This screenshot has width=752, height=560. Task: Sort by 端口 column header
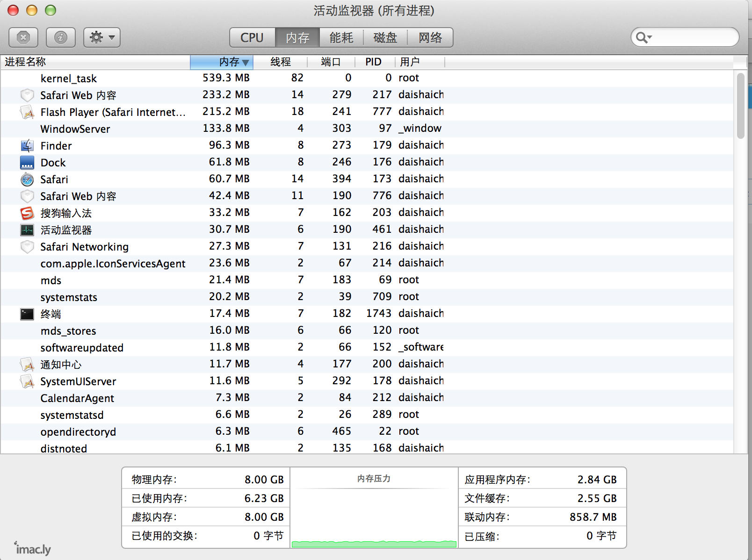coord(331,62)
